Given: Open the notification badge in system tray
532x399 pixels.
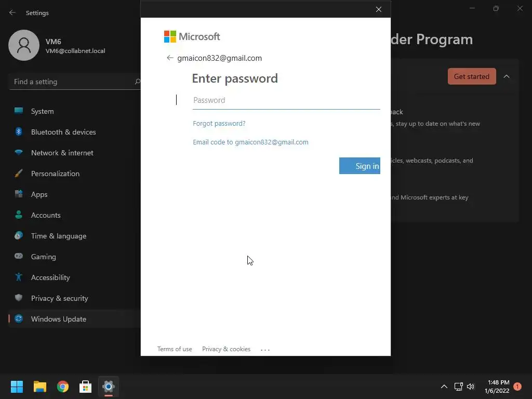Looking at the screenshot, I should (x=517, y=387).
